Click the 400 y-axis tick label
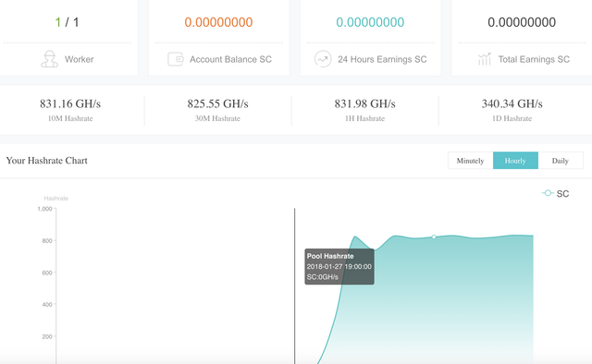The height and width of the screenshot is (364, 592). 47,304
